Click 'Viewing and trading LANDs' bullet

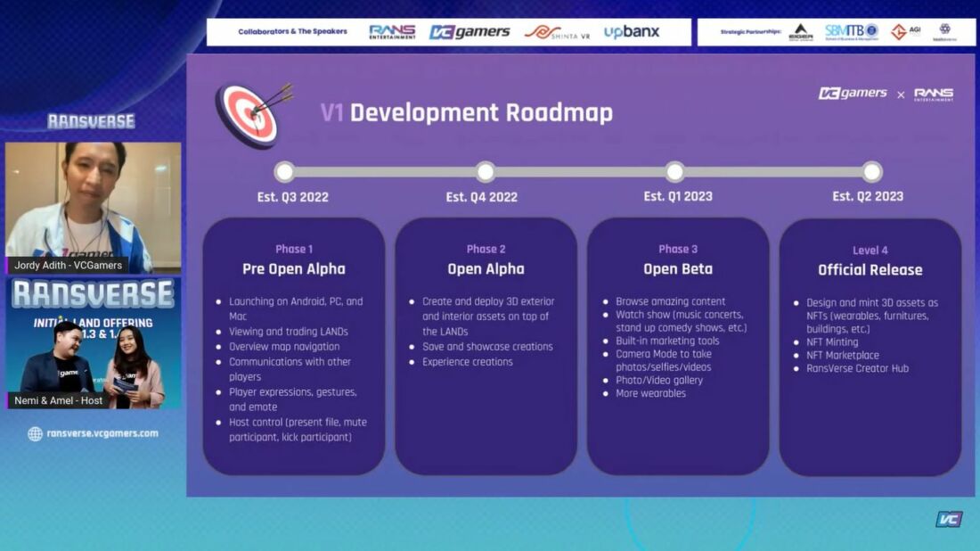[x=288, y=332]
